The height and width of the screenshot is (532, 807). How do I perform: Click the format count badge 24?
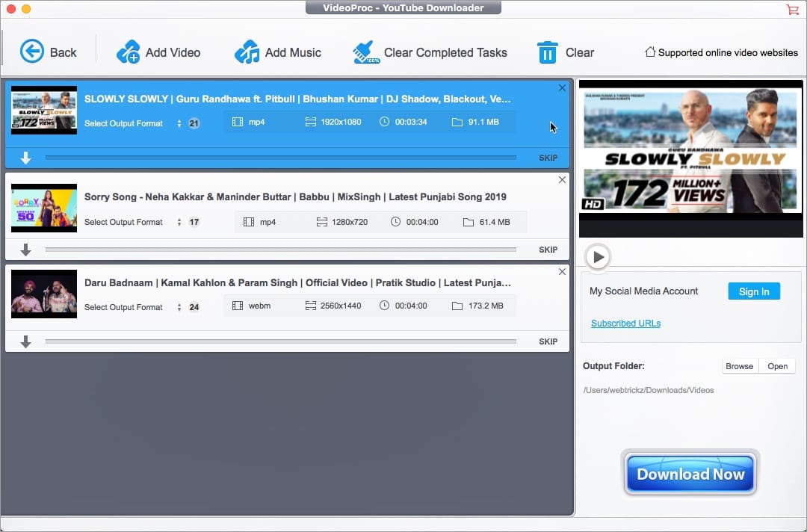[194, 307]
